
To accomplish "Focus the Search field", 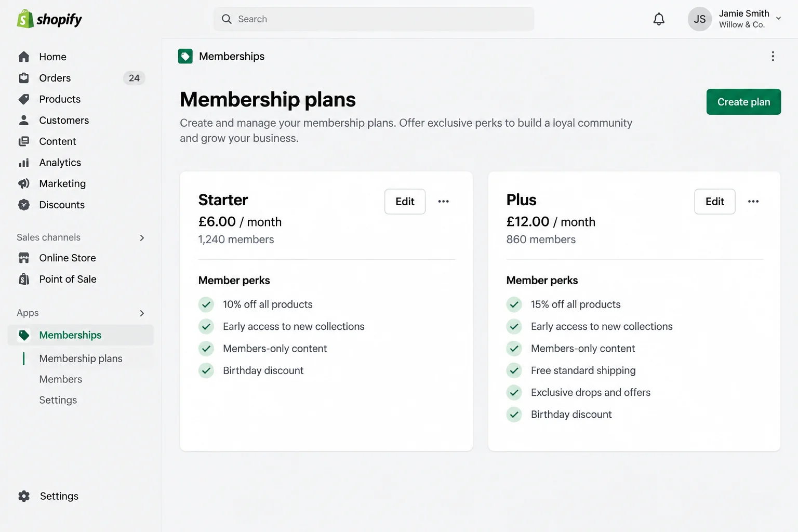I will coord(374,19).
